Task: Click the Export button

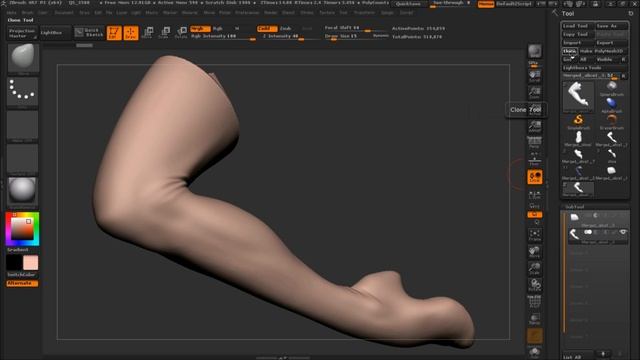Action: [611, 43]
